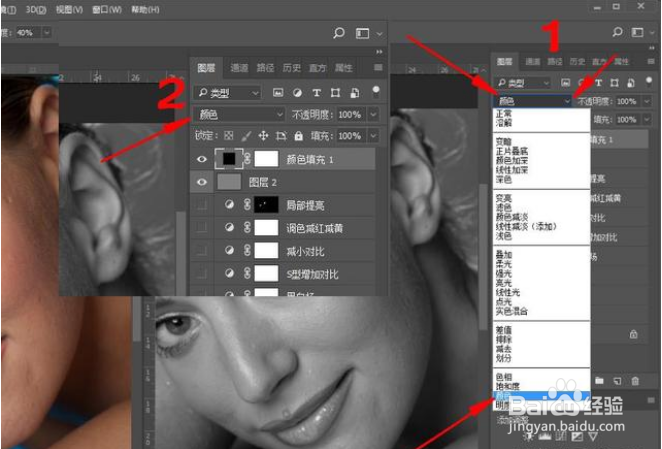
Task: Toggle adjustment layer filter in center Layers panel
Action: [297, 93]
